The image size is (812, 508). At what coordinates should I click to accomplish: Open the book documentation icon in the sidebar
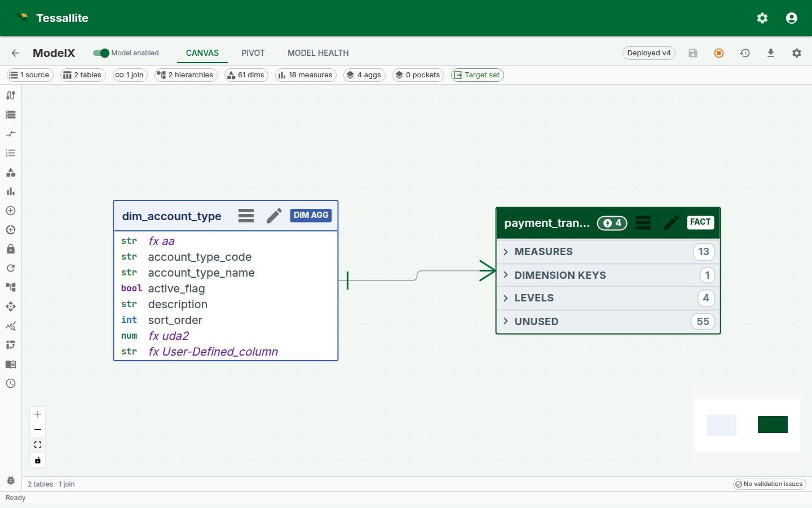[x=11, y=364]
